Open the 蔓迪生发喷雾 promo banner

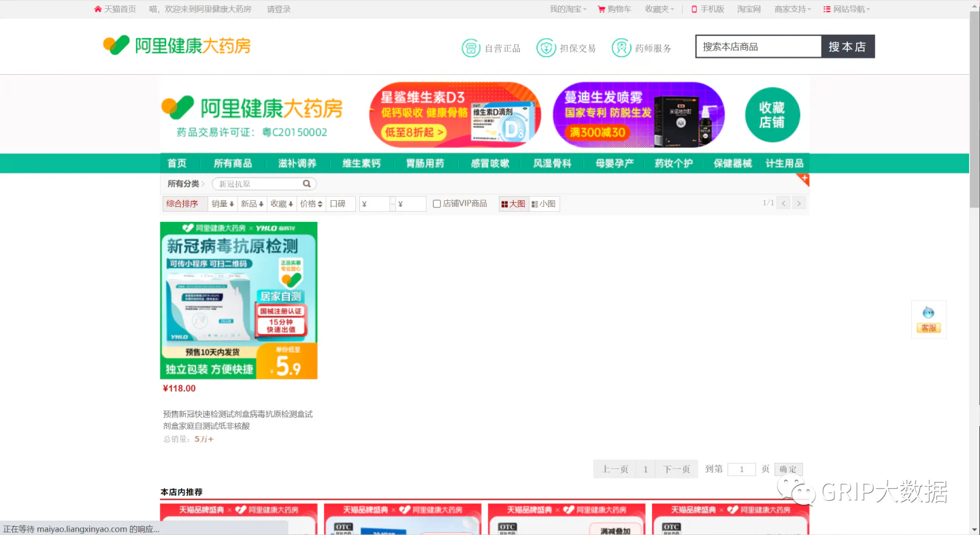click(638, 114)
